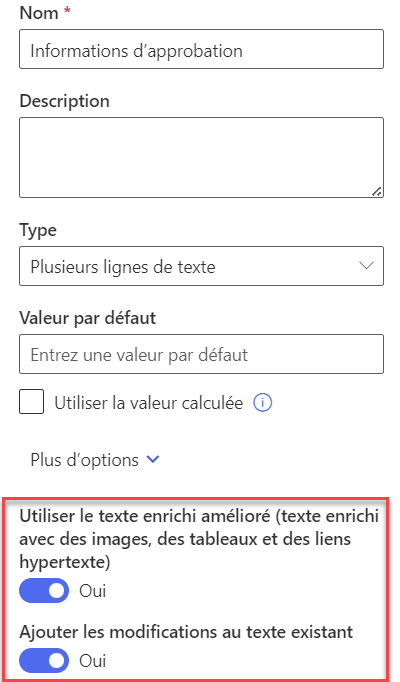400x682 pixels.
Task: Click the chevron arrow in the Type combo box
Action: pyautogui.click(x=366, y=266)
